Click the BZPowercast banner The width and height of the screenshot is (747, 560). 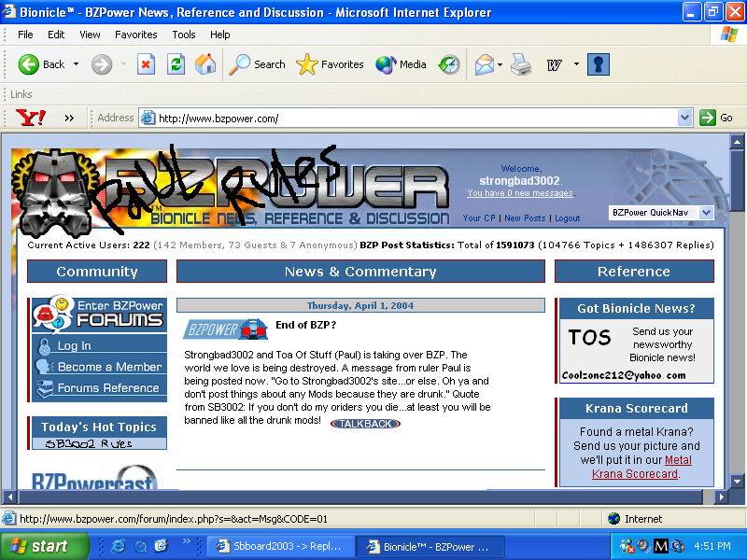pos(94,478)
